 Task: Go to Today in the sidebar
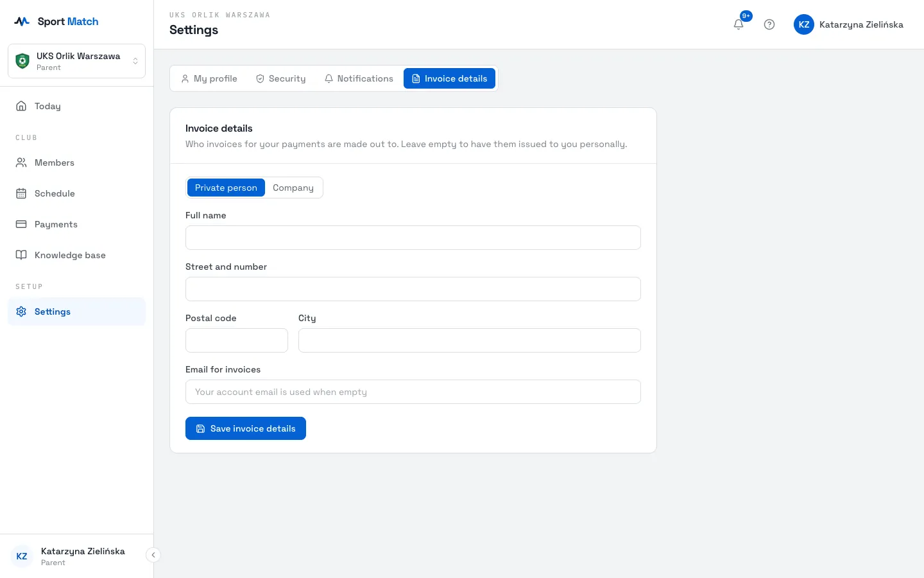76,106
